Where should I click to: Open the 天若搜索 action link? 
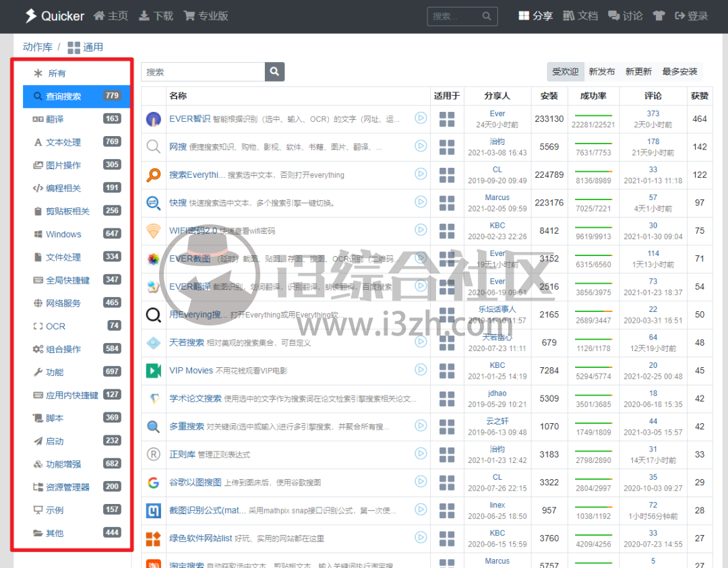coord(187,342)
